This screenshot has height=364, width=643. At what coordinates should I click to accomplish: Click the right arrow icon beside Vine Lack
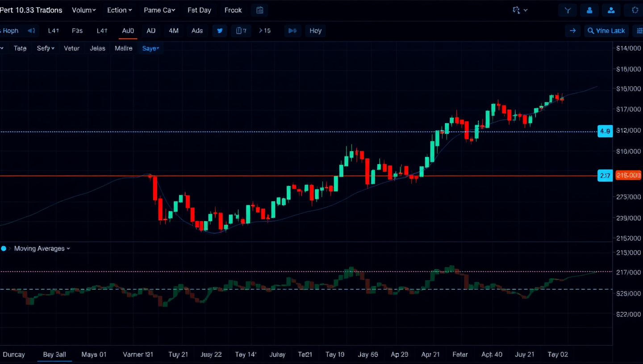click(572, 31)
